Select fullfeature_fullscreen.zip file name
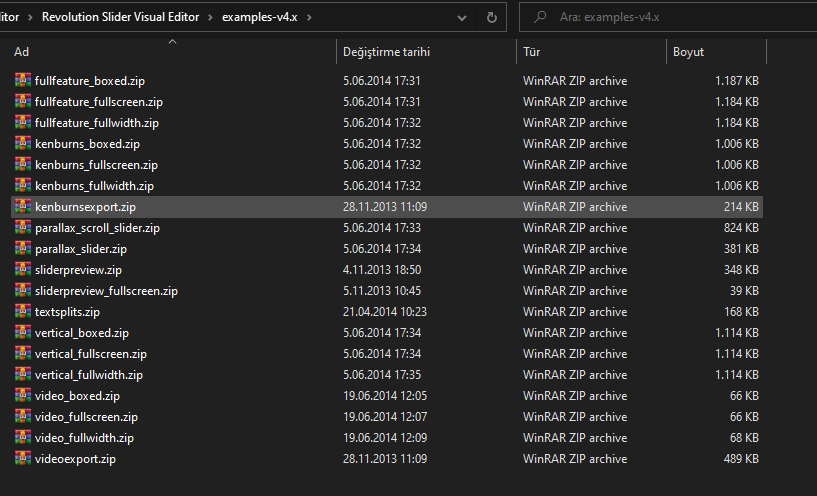The height and width of the screenshot is (496, 817). pyautogui.click(x=98, y=102)
